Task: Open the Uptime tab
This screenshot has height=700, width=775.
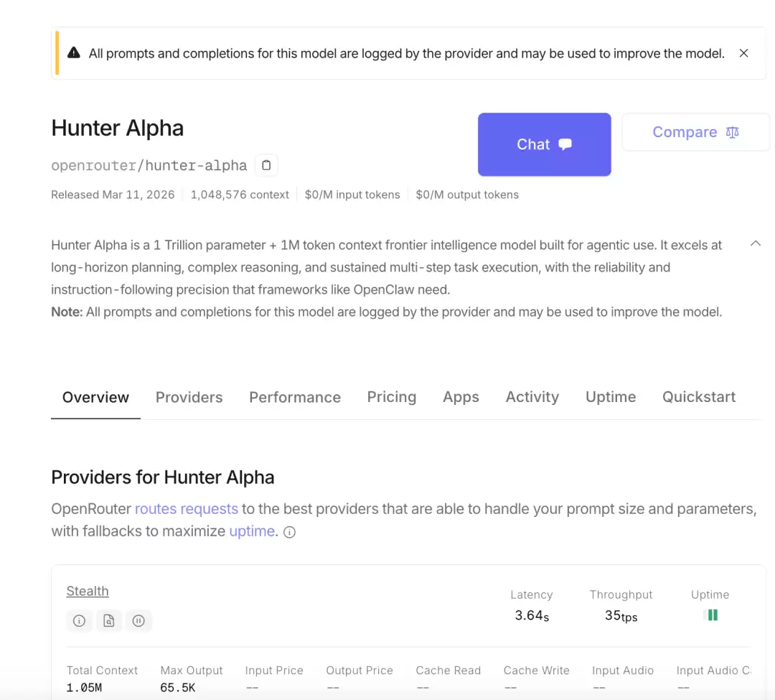Action: coord(610,397)
